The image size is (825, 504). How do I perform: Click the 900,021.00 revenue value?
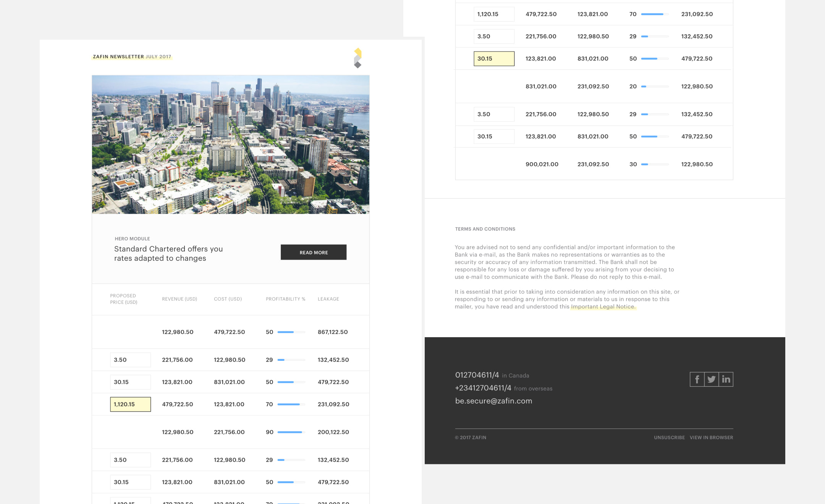point(542,164)
